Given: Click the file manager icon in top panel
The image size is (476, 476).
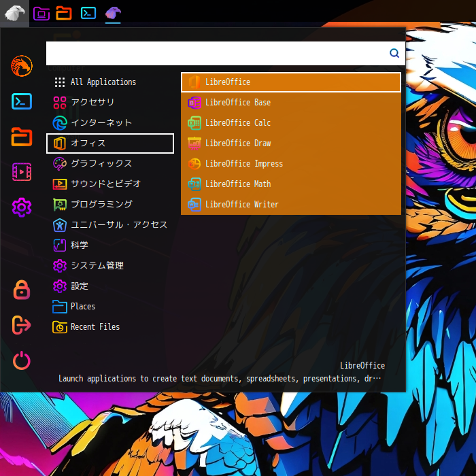Looking at the screenshot, I should (64, 13).
